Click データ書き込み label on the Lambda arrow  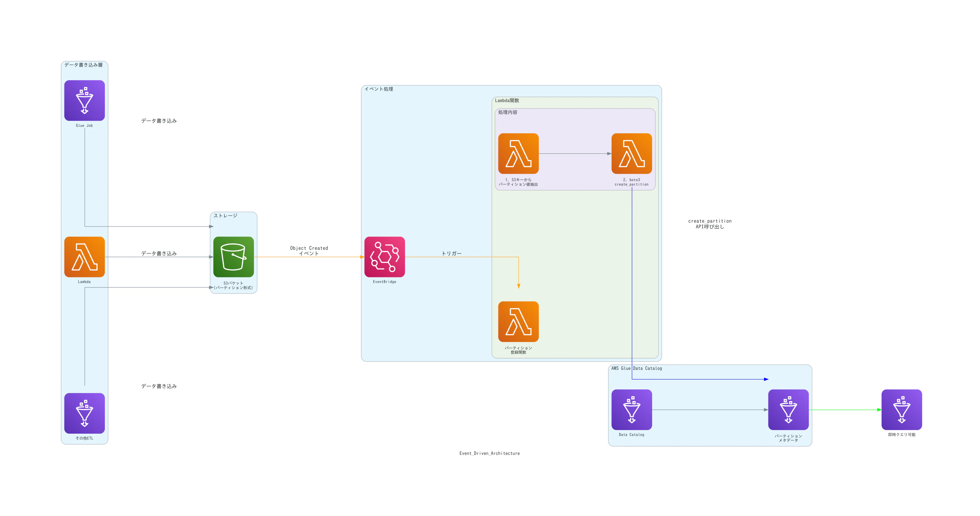click(x=159, y=254)
